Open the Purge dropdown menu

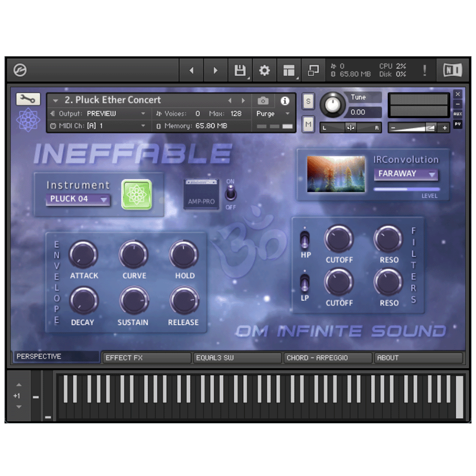pos(273,114)
